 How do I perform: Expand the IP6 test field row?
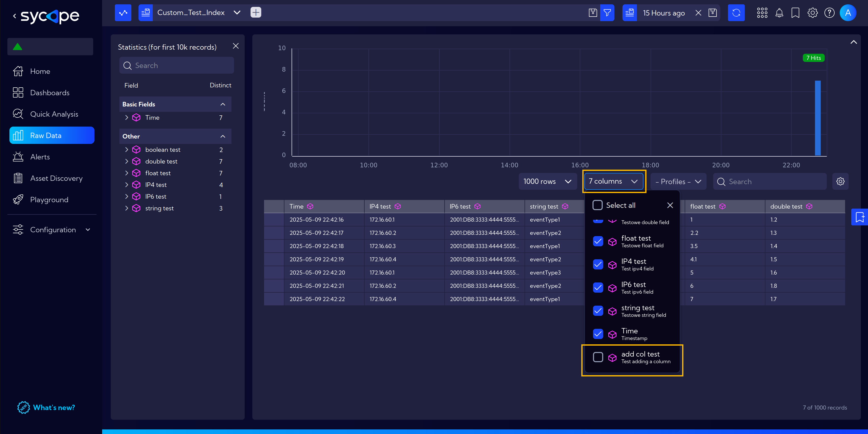point(126,196)
